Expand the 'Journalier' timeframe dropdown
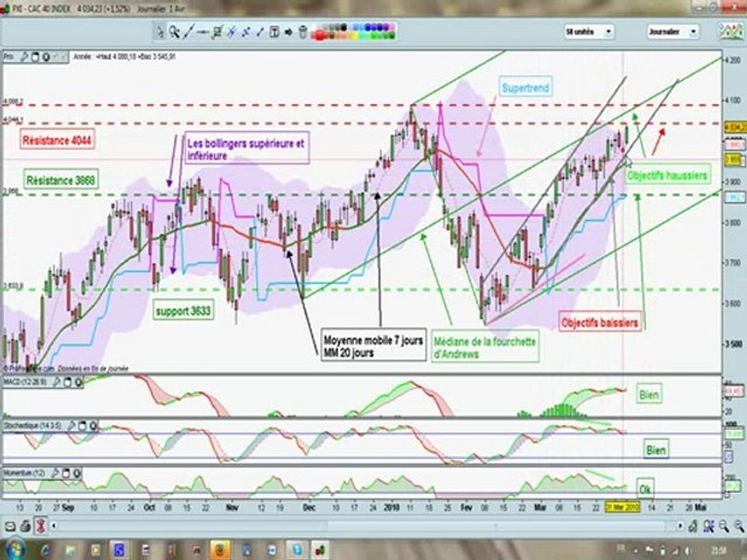The width and height of the screenshot is (747, 560). pos(672,32)
